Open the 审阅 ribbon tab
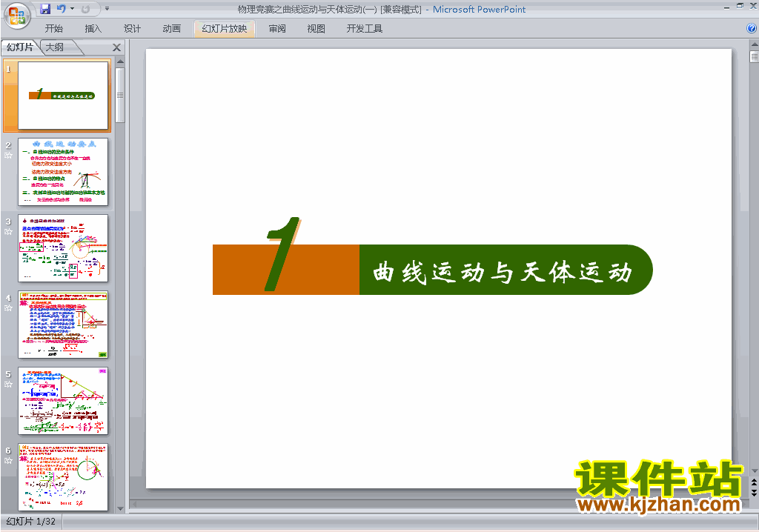Viewport: 759px width, 532px height. pyautogui.click(x=277, y=29)
